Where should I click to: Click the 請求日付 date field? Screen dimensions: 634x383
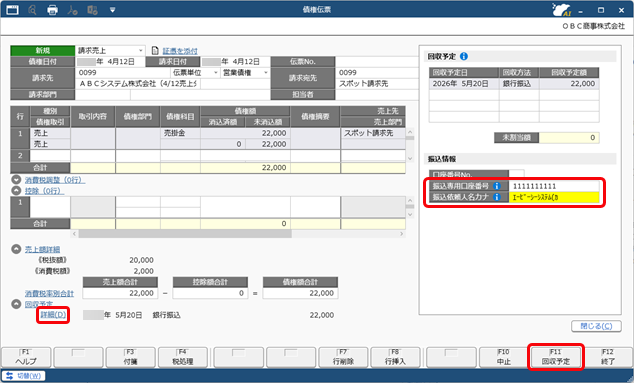pyautogui.click(x=235, y=61)
